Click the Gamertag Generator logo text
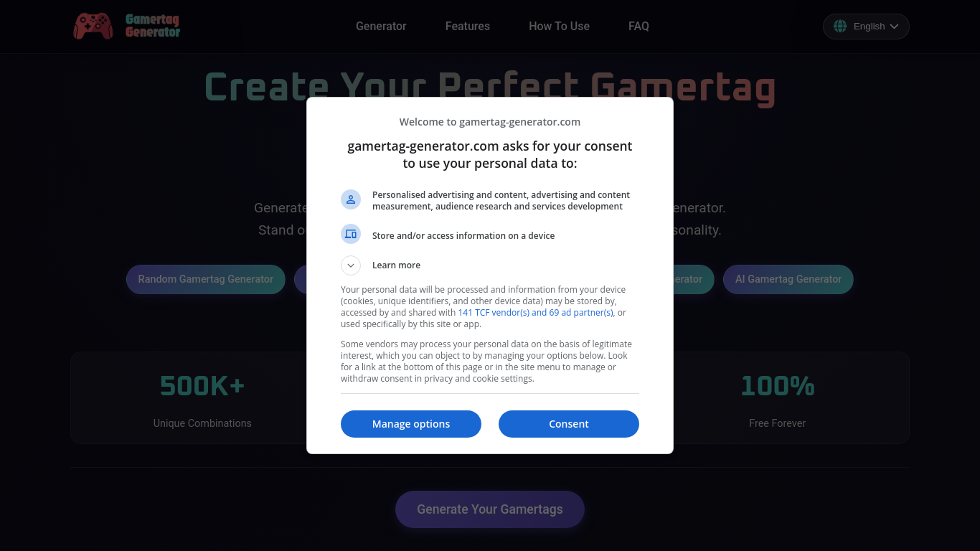Screen dimensions: 980x551 point(153,26)
